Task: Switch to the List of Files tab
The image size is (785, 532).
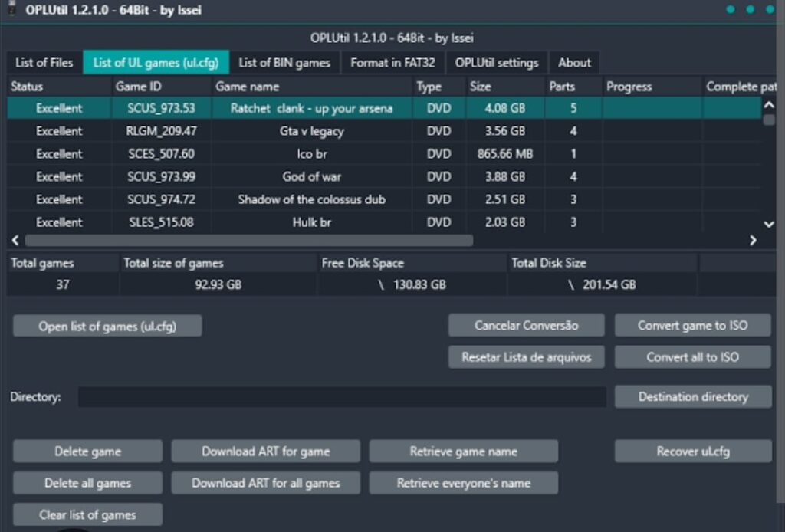Action: [44, 63]
